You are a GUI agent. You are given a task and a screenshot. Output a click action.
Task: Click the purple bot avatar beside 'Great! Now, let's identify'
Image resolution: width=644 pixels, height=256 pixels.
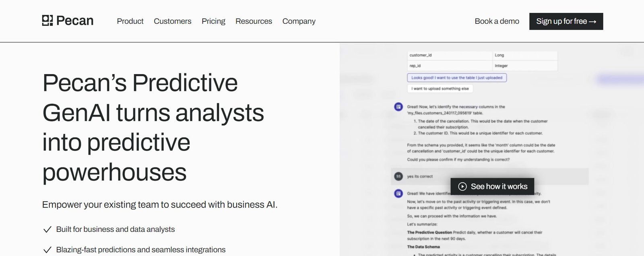(398, 107)
